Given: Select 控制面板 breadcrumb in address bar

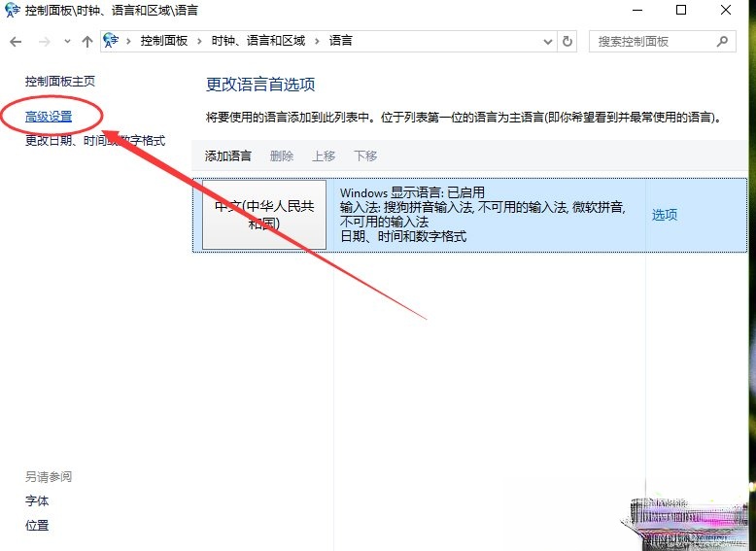Looking at the screenshot, I should 164,41.
